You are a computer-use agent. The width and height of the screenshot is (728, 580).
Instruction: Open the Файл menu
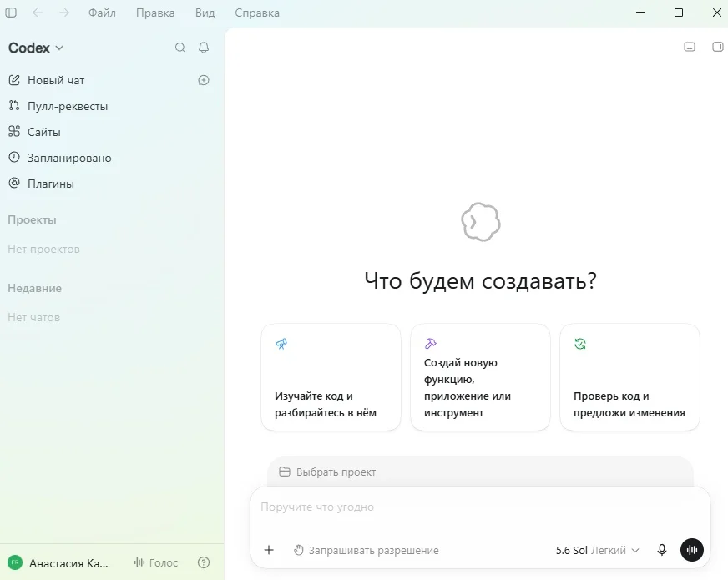[102, 13]
